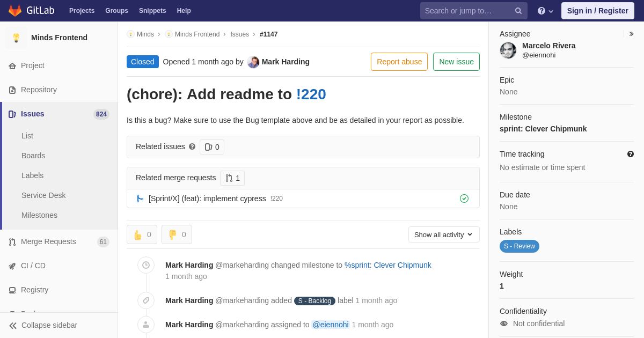Open the Groups menu in the navbar
This screenshot has width=644, height=338.
pyautogui.click(x=116, y=11)
